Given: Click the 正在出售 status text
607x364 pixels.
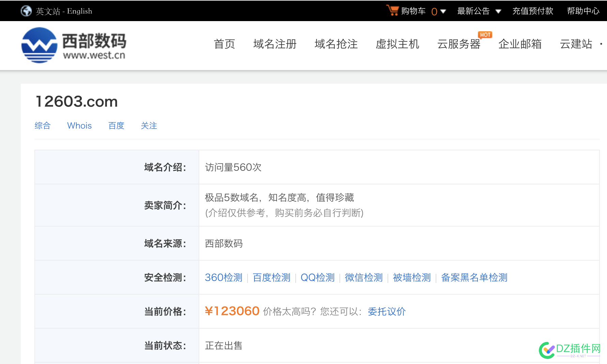Looking at the screenshot, I should point(223,346).
